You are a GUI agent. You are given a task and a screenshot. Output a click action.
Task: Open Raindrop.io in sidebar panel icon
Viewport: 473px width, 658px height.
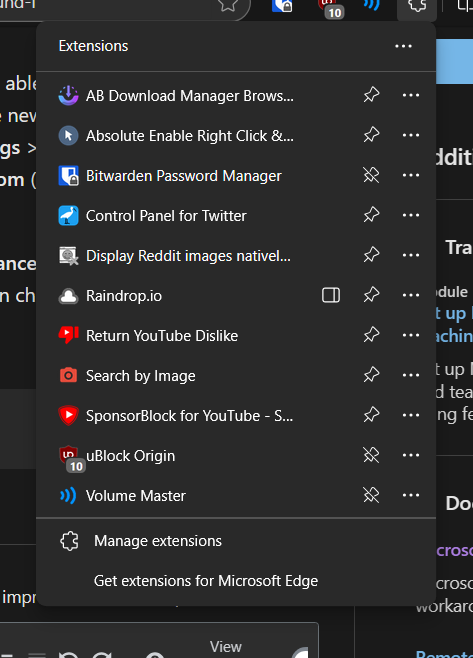(x=331, y=295)
